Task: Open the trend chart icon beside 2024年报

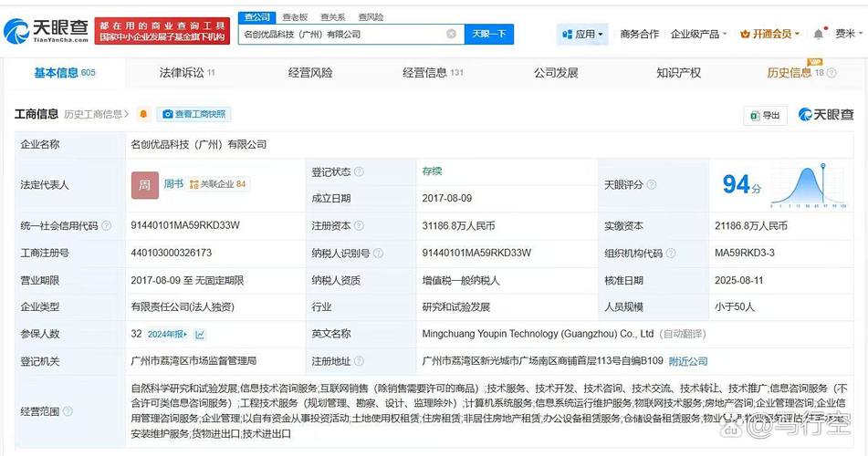Action: [201, 335]
